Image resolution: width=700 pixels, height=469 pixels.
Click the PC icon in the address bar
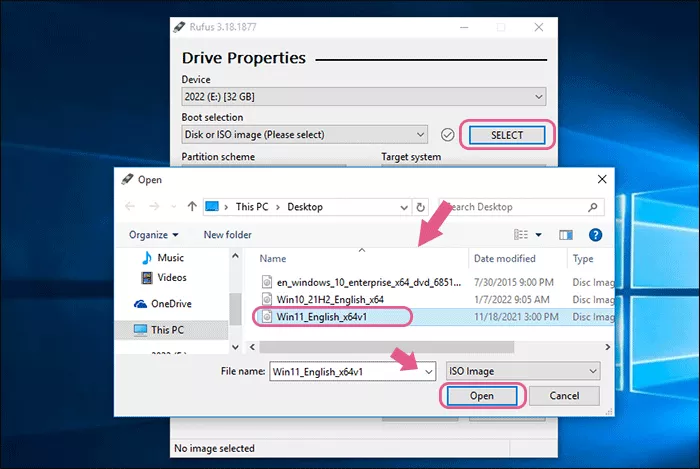(x=212, y=207)
